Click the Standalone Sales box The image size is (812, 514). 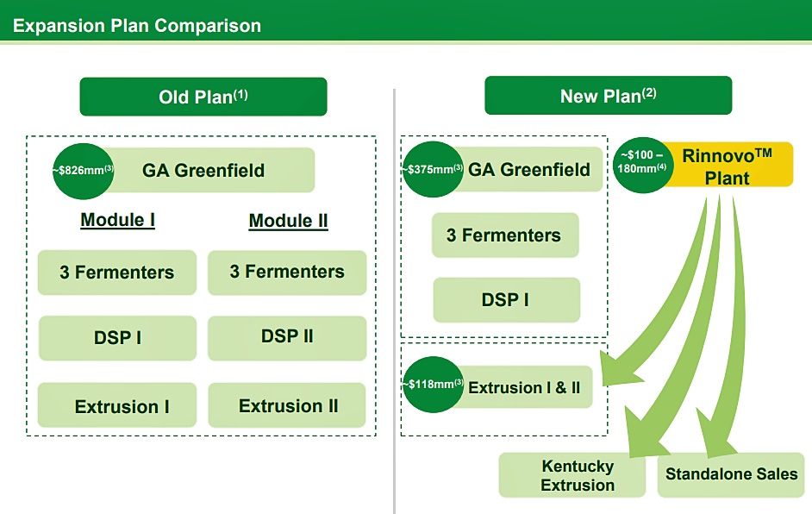(x=731, y=475)
